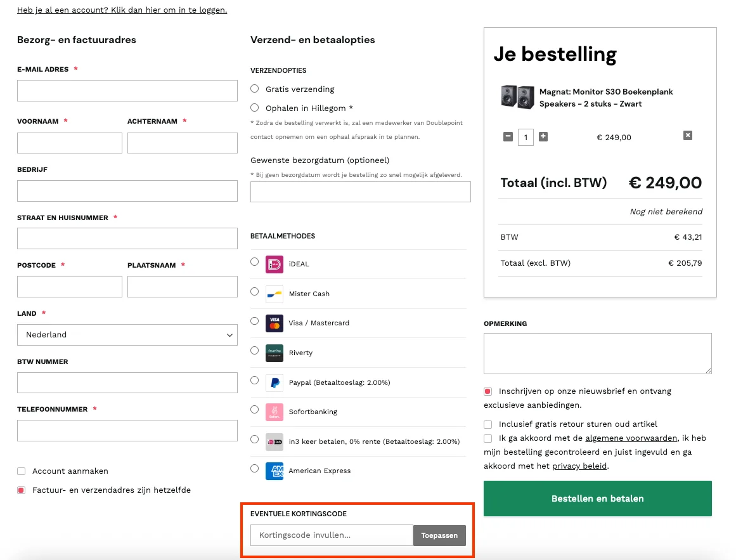
Task: Increase the speaker quantity with the plus icon
Action: [x=543, y=137]
